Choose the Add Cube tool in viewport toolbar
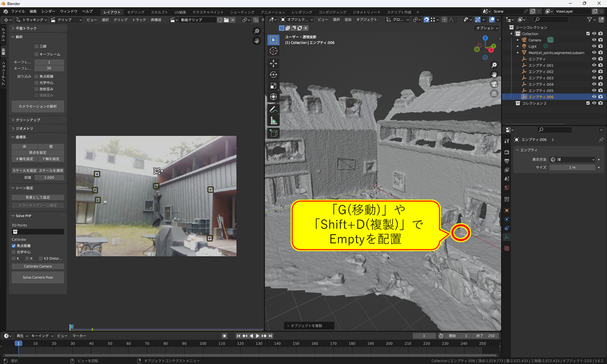607x364 pixels. (x=273, y=133)
